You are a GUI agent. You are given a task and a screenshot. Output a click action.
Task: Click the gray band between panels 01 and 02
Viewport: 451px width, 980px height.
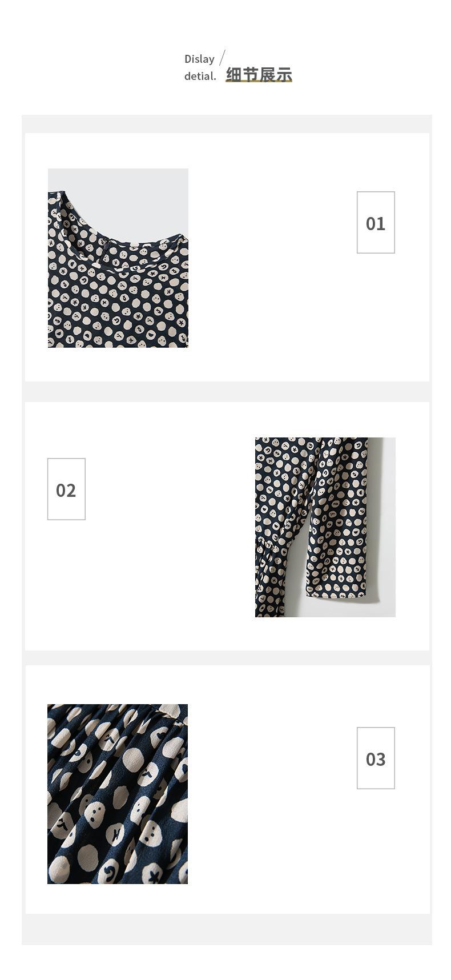click(227, 392)
